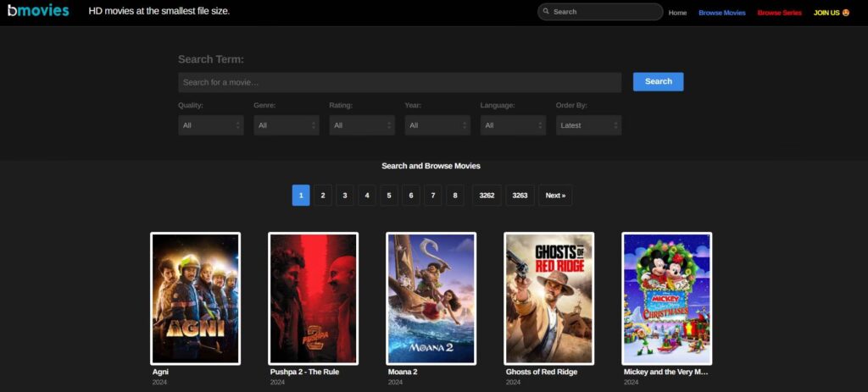The width and height of the screenshot is (868, 392).
Task: Expand the Genre filter dropdown
Action: (x=287, y=125)
